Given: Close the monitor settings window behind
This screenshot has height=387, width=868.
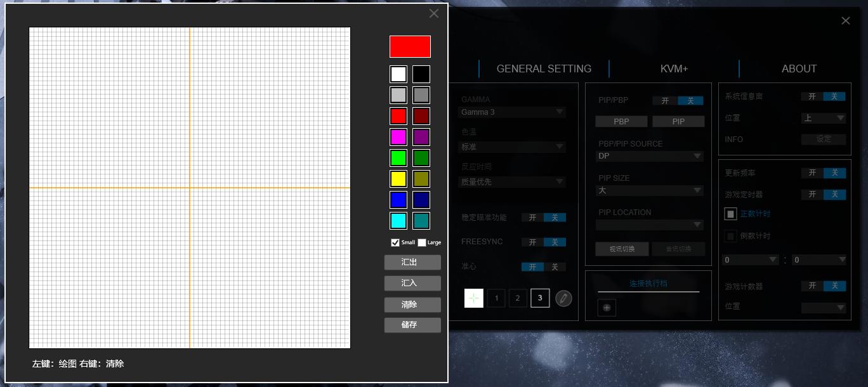Looking at the screenshot, I should point(846,21).
